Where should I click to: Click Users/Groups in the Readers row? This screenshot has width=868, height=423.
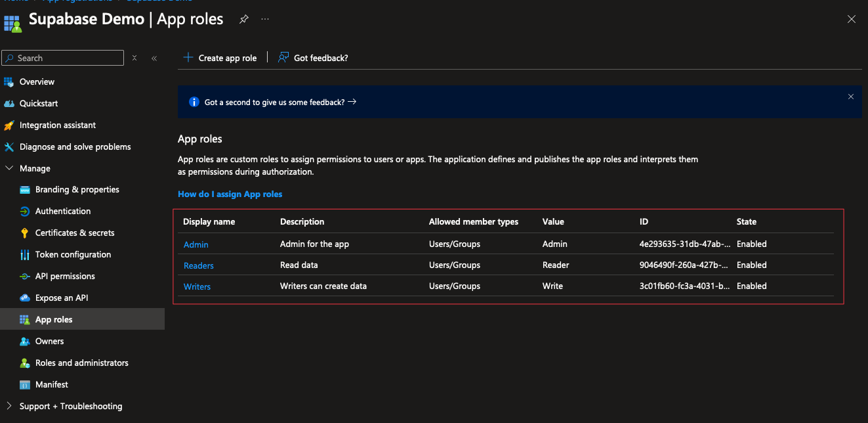tap(455, 265)
